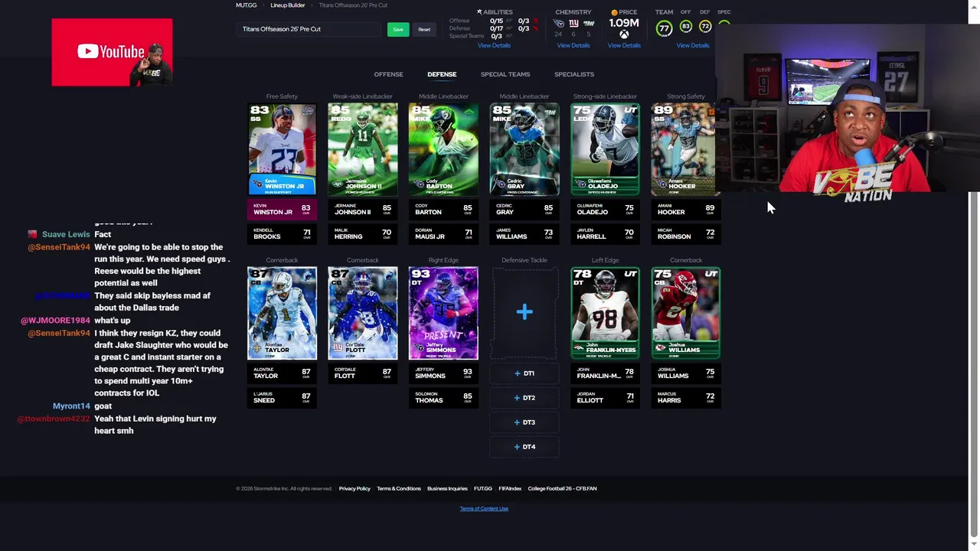Open John Franklin-Myers card
Image resolution: width=980 pixels, height=551 pixels.
[605, 313]
